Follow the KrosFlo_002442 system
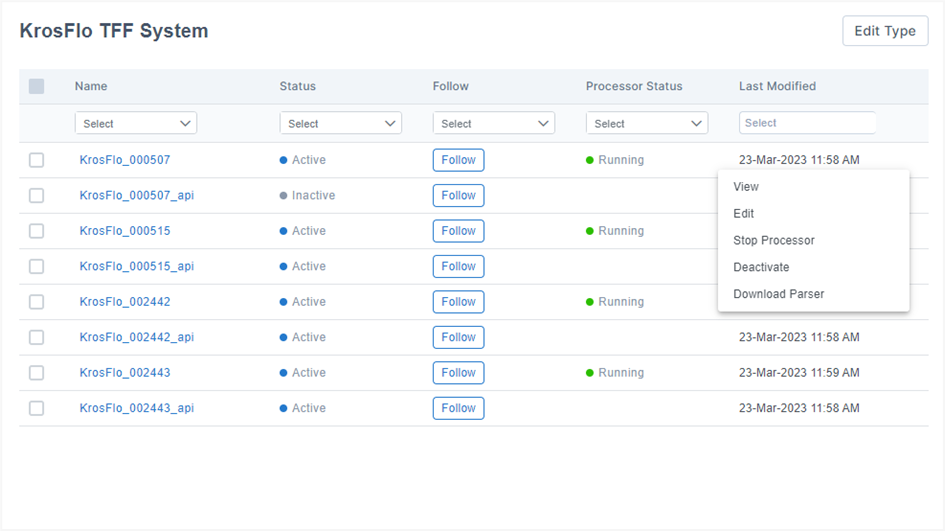The height and width of the screenshot is (531, 945). coord(458,301)
